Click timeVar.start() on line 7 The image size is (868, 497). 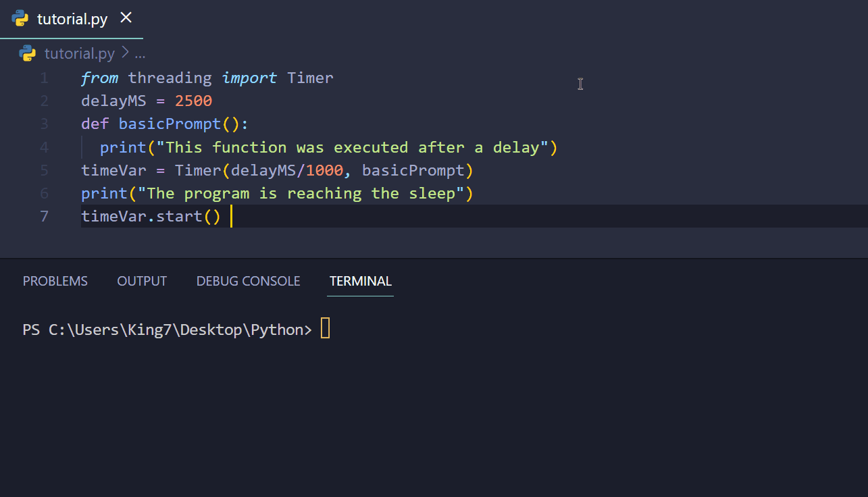pos(150,216)
